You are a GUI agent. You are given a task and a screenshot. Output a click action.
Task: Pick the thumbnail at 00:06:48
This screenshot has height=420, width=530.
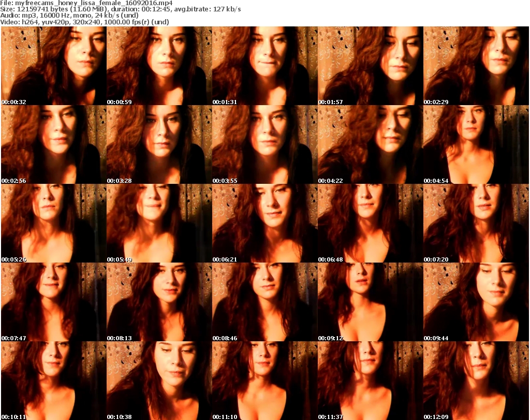tap(371, 223)
